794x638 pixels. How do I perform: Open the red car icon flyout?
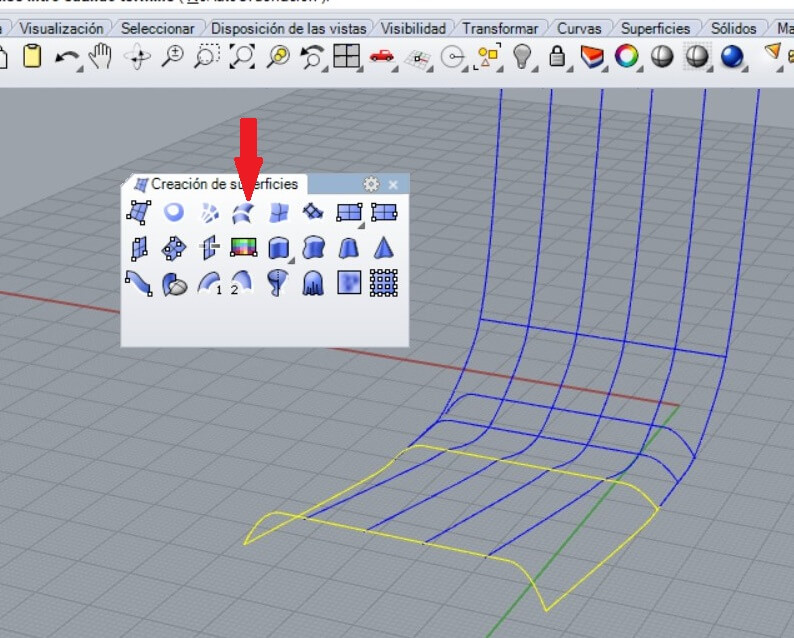pyautogui.click(x=394, y=69)
